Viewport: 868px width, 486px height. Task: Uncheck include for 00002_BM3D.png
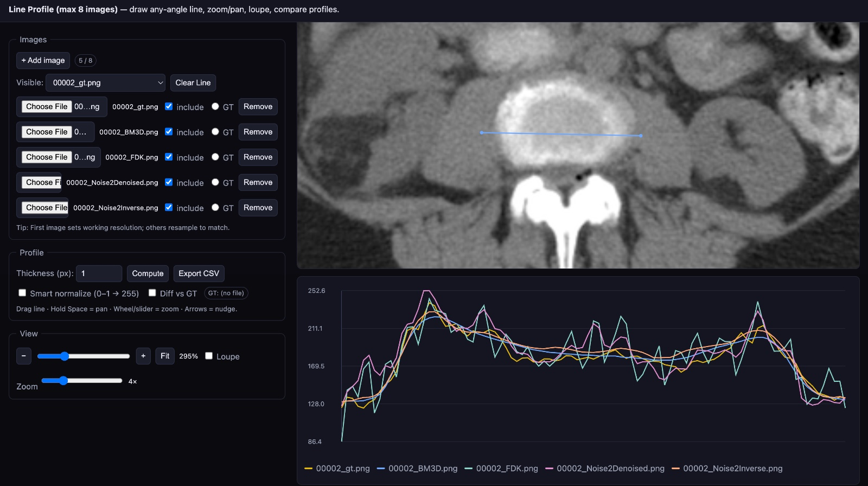tap(169, 131)
